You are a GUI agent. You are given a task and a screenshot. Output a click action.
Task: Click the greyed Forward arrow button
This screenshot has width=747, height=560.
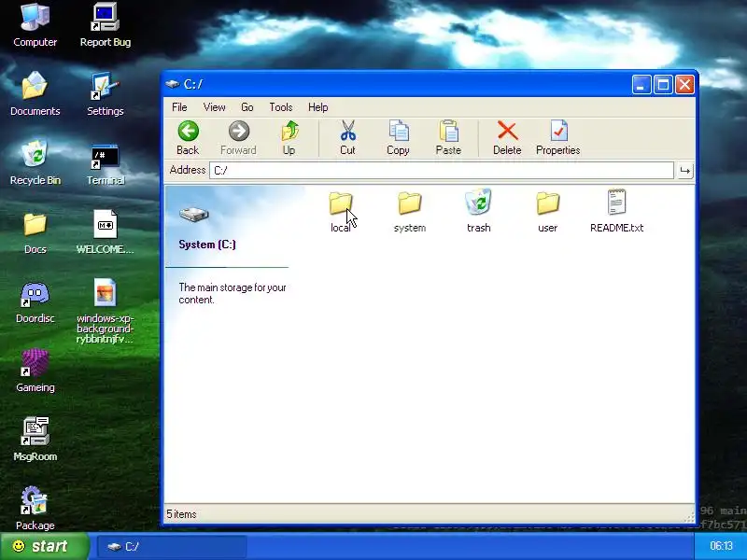point(238,137)
